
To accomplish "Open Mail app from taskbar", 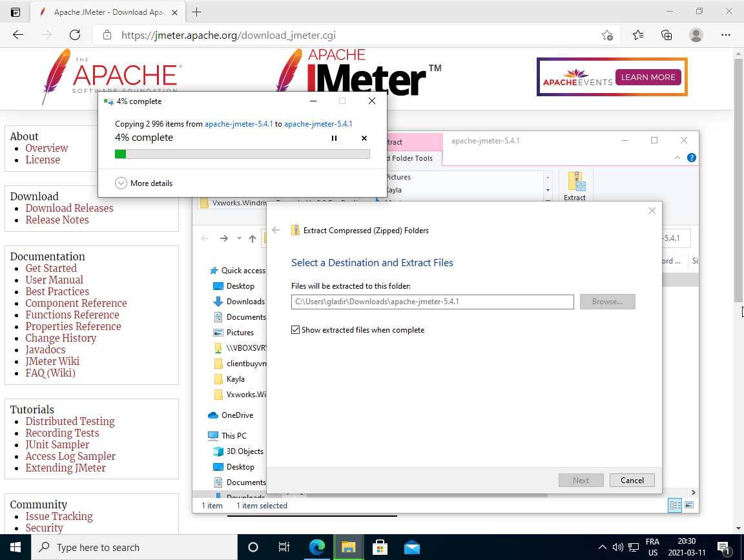I will tap(412, 547).
